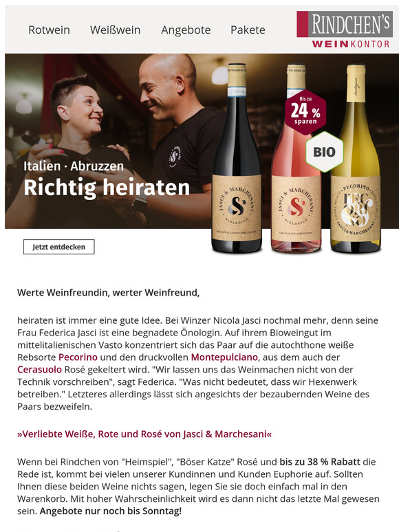Open the Montepulciano link in text
Image resolution: width=399 pixels, height=532 pixels.
point(224,357)
